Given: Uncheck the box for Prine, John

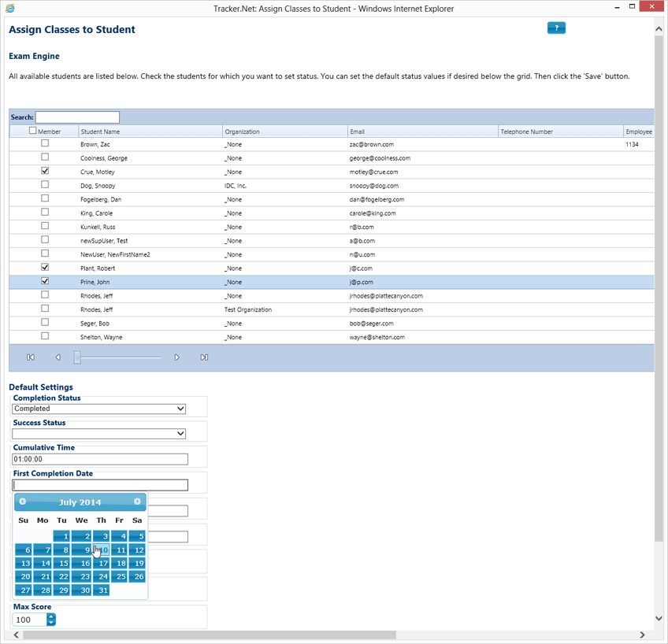Looking at the screenshot, I should 45,281.
